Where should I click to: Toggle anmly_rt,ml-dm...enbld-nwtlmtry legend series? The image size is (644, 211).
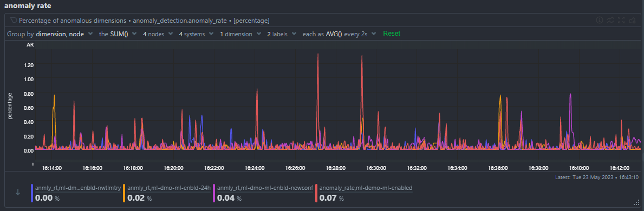78,188
